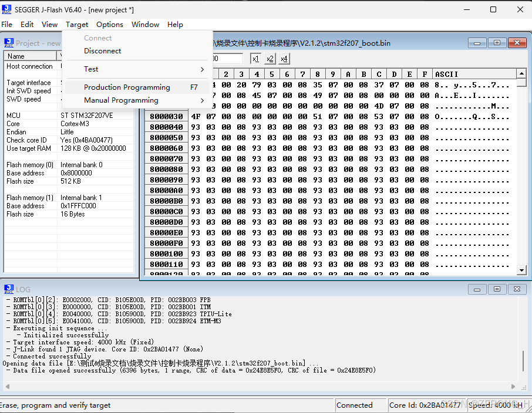Click Check core ID value Yes (0x4BA00477)
Image resolution: width=532 pixels, height=413 pixels.
point(86,140)
